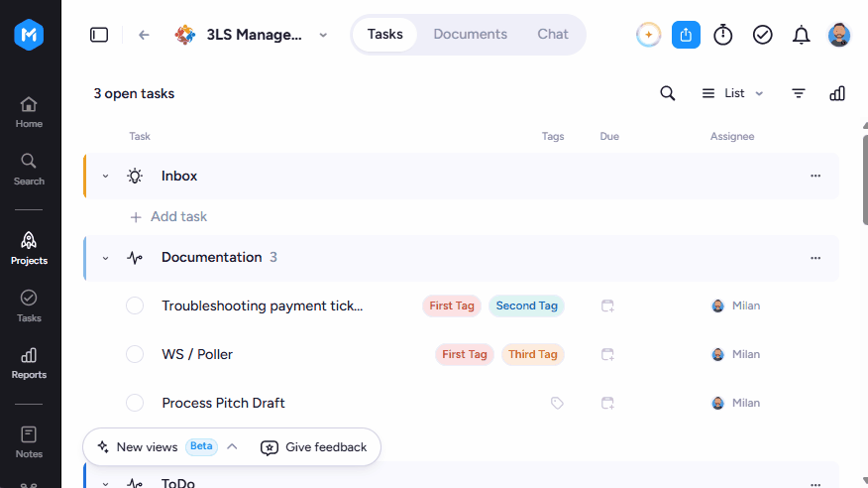Toggle the sidebar panel icon
Viewport: 868px width, 488px height.
[99, 35]
